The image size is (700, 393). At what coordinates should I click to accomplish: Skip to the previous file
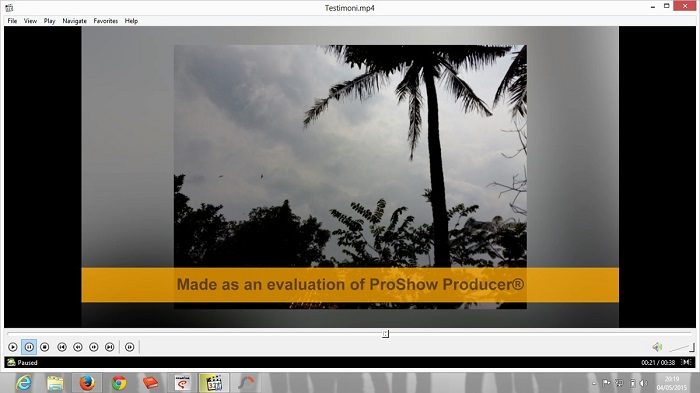click(x=62, y=347)
